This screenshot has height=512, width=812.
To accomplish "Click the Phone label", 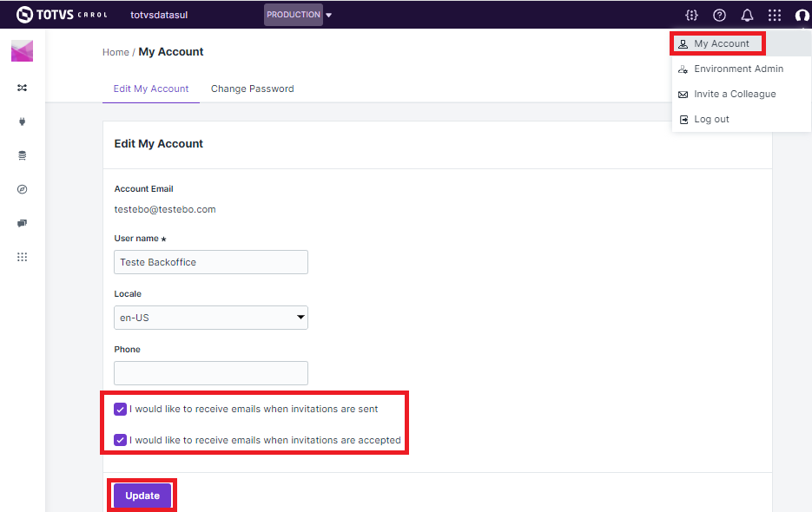I will click(x=127, y=350).
